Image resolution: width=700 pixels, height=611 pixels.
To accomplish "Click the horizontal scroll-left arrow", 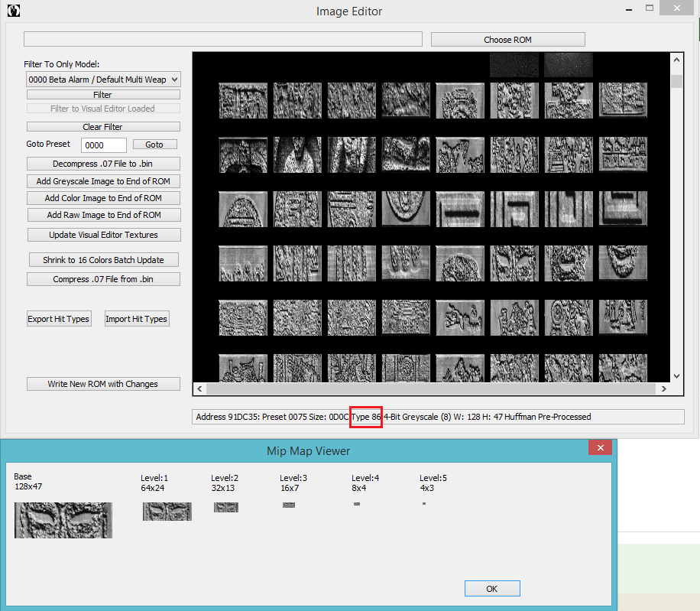I will click(x=199, y=388).
